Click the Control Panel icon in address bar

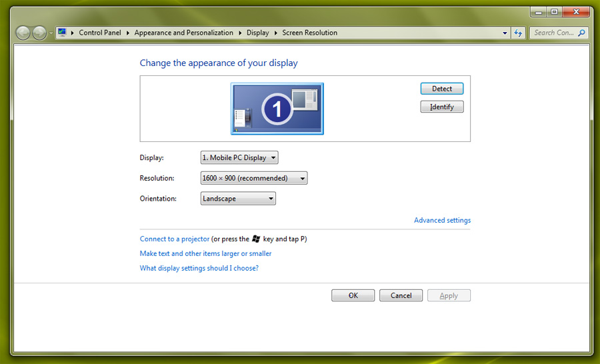click(x=62, y=32)
